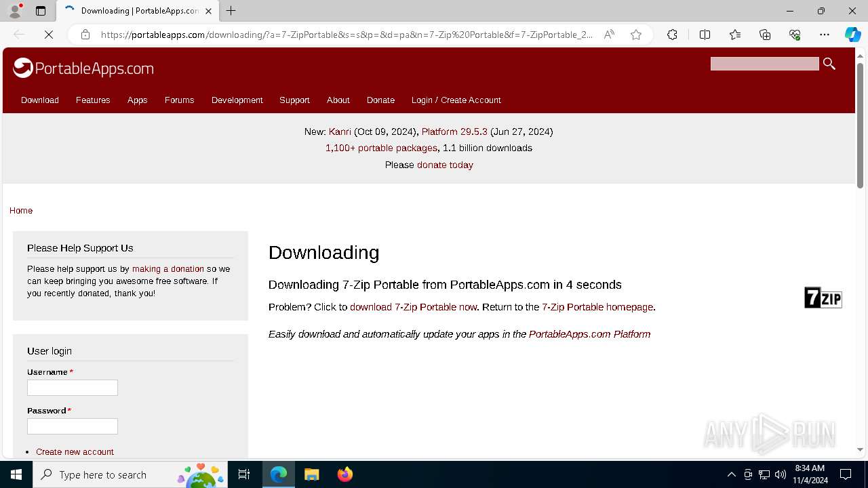Open the Support menu item

(294, 100)
